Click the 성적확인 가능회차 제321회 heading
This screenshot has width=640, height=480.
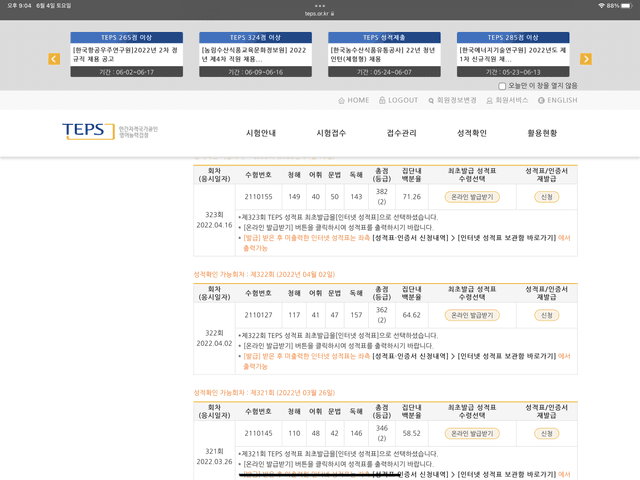coord(264,393)
